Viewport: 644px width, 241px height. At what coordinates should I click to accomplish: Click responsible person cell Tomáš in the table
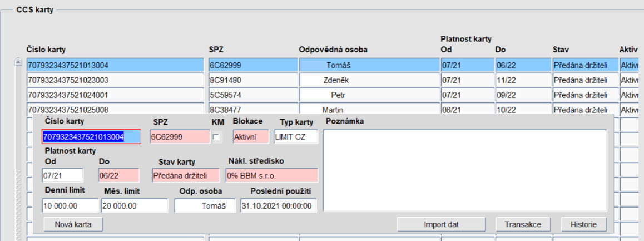[369, 65]
